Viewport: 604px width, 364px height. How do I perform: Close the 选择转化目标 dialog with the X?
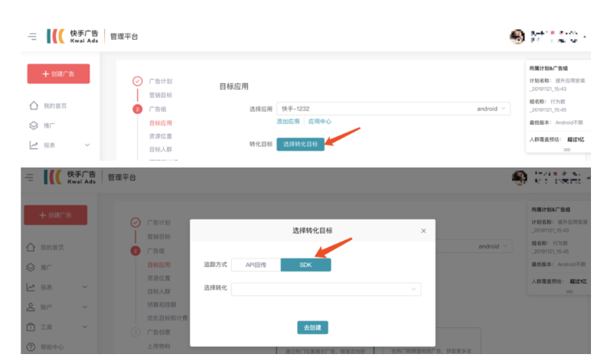tap(423, 231)
